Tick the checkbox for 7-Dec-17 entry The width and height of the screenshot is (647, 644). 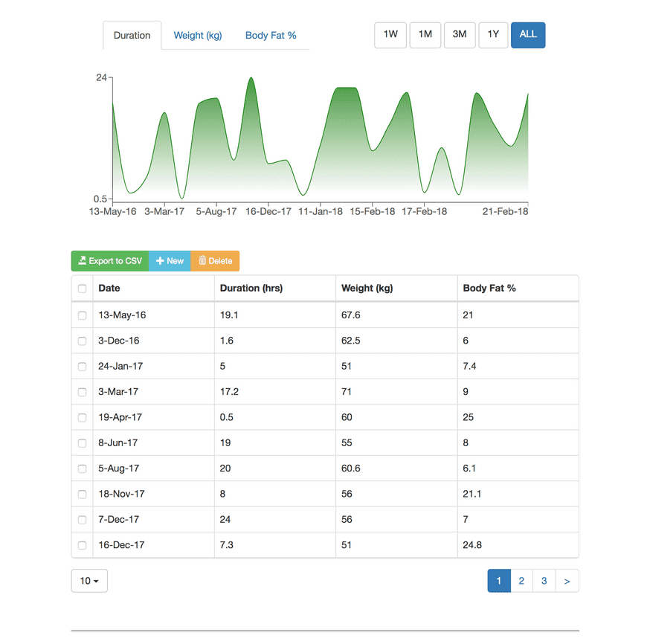pos(82,520)
